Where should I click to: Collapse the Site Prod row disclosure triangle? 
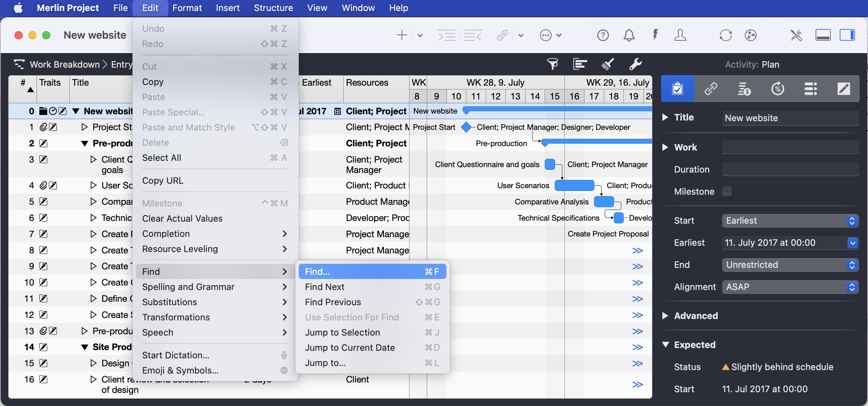[84, 347]
